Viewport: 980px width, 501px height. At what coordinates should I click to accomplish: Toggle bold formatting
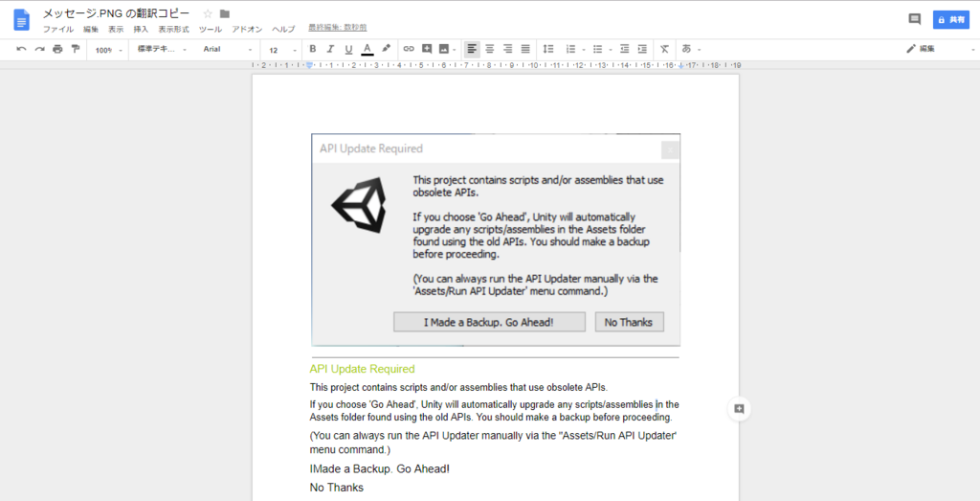[313, 49]
